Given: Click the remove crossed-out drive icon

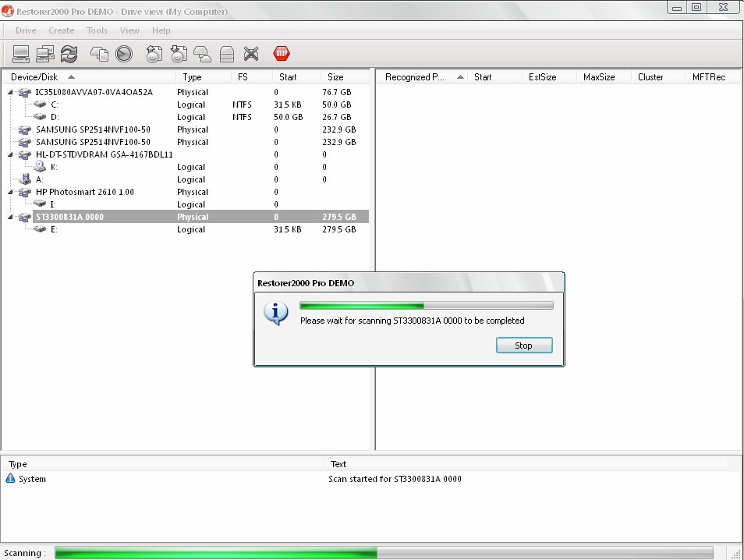Looking at the screenshot, I should pos(251,54).
